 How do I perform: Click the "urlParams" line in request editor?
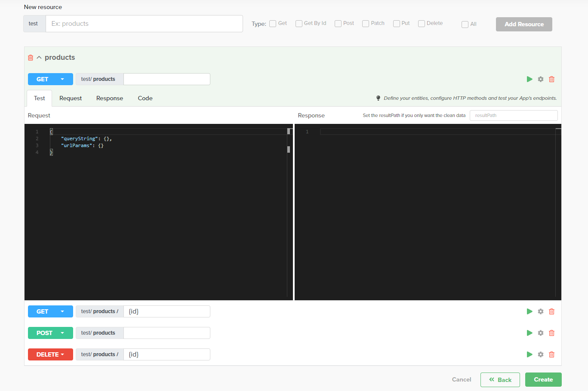82,145
